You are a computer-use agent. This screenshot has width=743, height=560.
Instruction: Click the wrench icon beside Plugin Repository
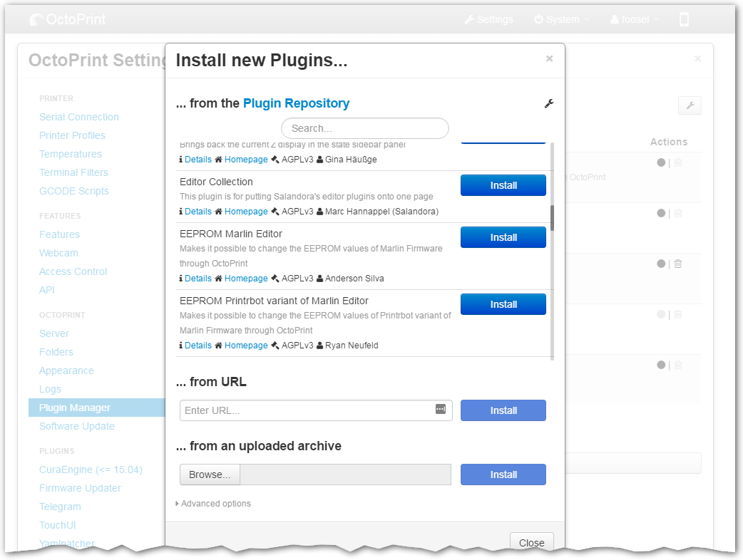tap(548, 104)
